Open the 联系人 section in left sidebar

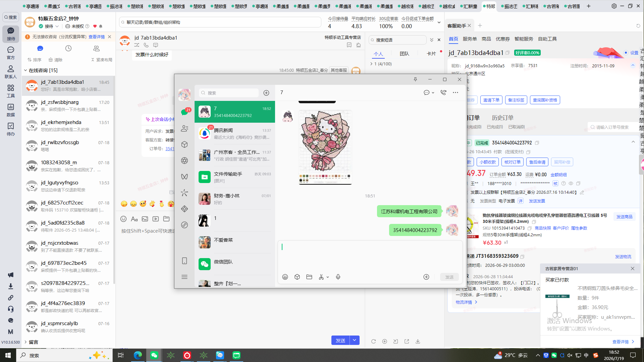tap(11, 72)
